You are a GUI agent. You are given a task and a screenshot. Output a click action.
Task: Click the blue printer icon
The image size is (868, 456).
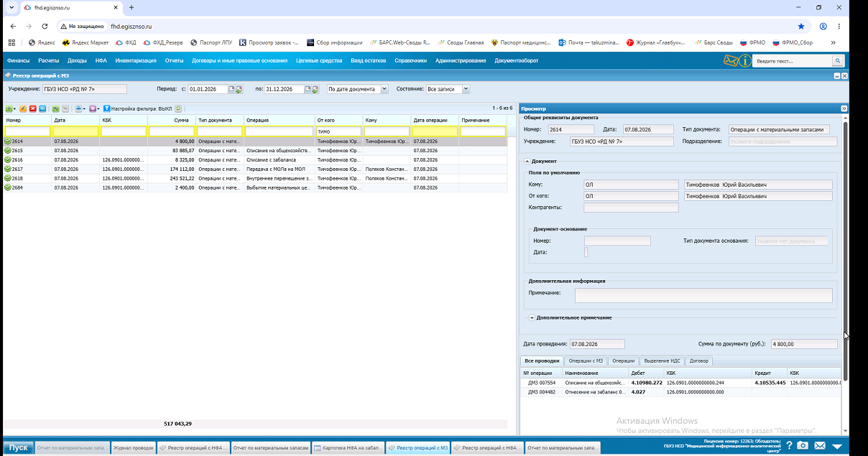[x=78, y=108]
